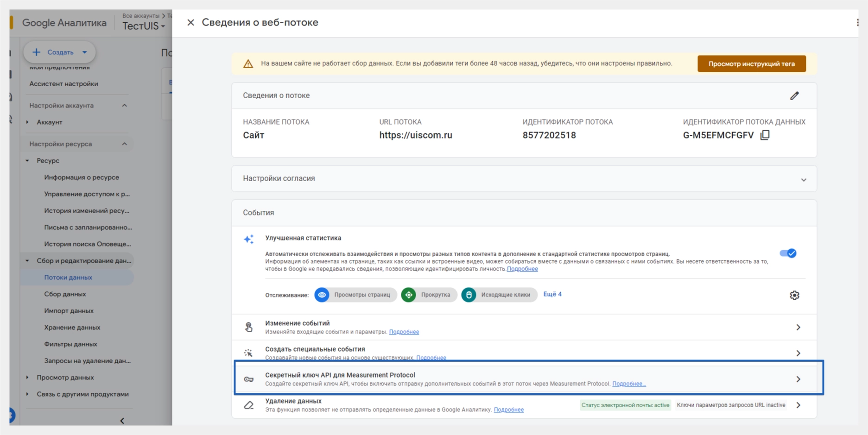Click 'Статус электронной почты: active' badge
The image size is (868, 435).
click(x=625, y=405)
